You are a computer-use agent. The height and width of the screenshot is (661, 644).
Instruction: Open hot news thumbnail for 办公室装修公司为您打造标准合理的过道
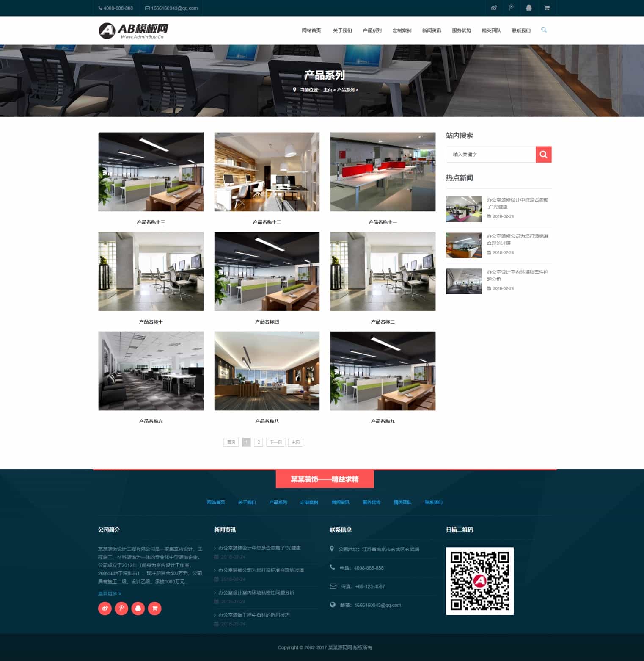(464, 245)
